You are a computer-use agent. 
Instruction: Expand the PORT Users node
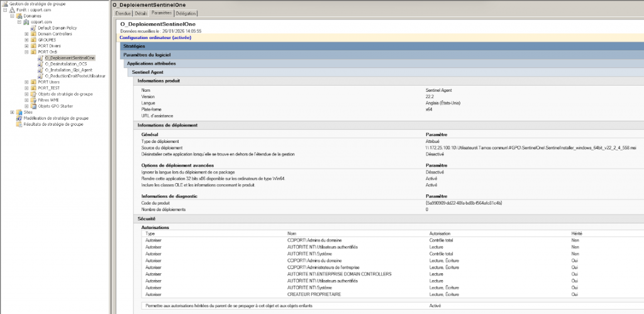[26, 82]
